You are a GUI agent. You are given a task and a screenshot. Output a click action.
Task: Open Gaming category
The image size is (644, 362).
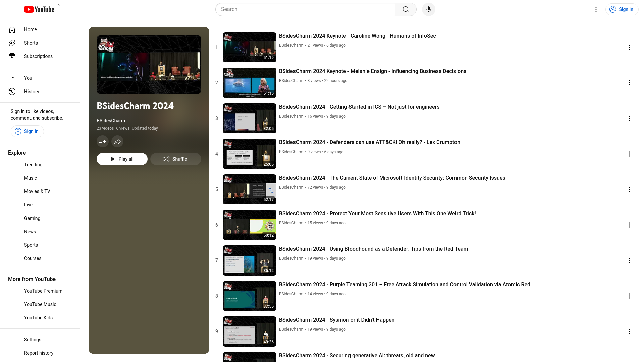[x=40, y=218]
